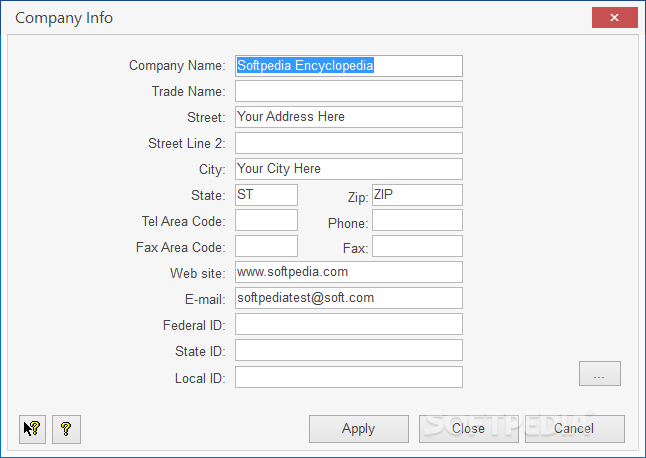Screen dimensions: 646x458
Task: Click the Cancel button
Action: (575, 429)
